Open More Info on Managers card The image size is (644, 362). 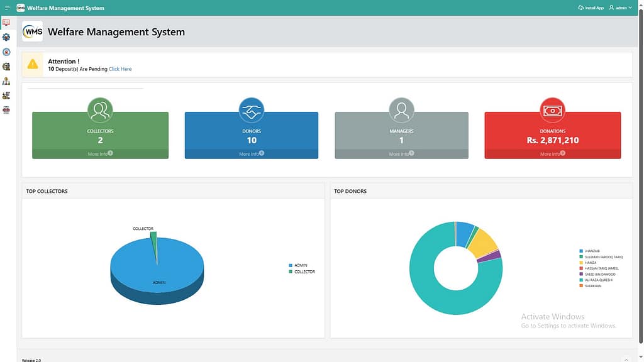coord(401,154)
